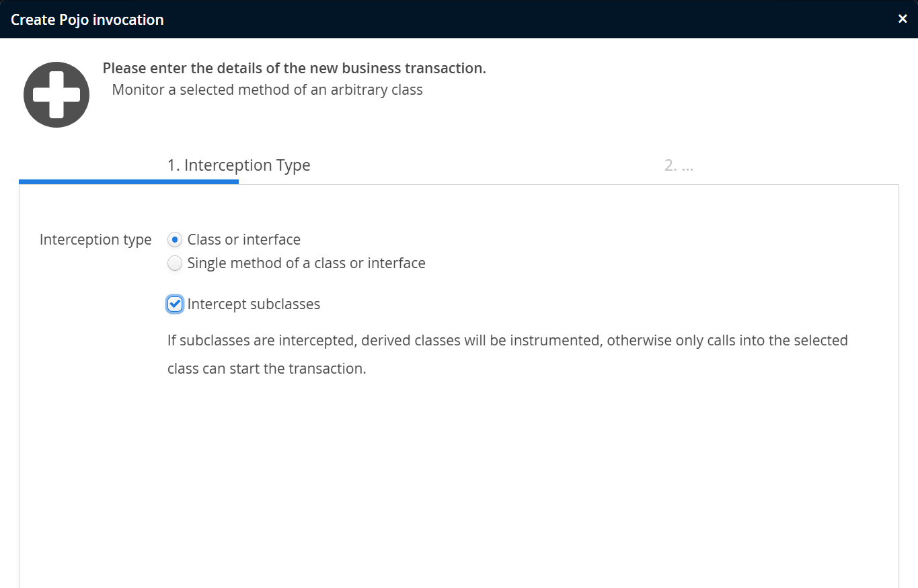Click the 'Class or interface' option label

[243, 240]
